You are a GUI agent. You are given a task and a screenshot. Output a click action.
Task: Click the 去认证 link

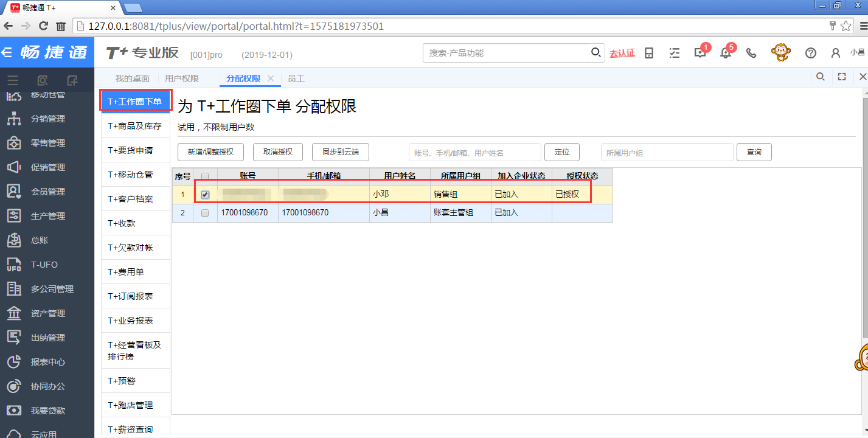tap(622, 53)
